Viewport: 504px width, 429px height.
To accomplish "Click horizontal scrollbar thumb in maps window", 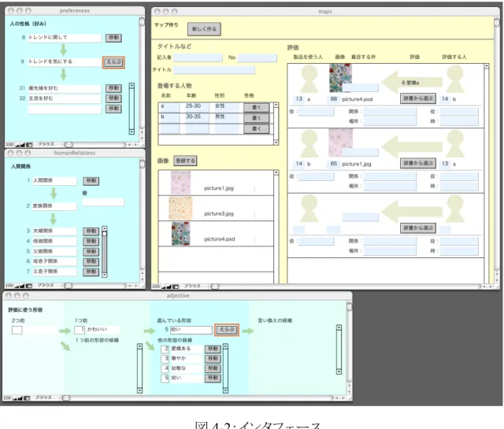I will pyautogui.click(x=215, y=287).
